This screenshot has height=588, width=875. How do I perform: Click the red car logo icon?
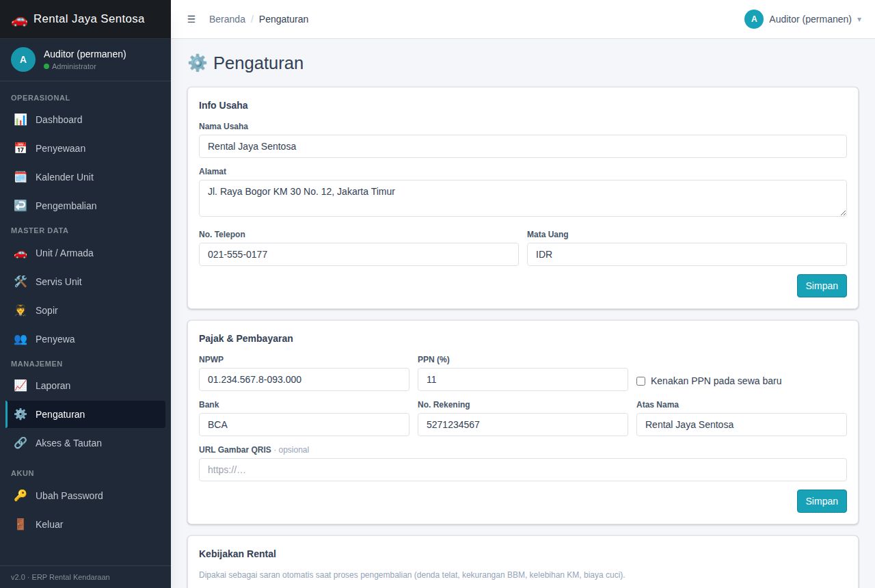[x=19, y=19]
